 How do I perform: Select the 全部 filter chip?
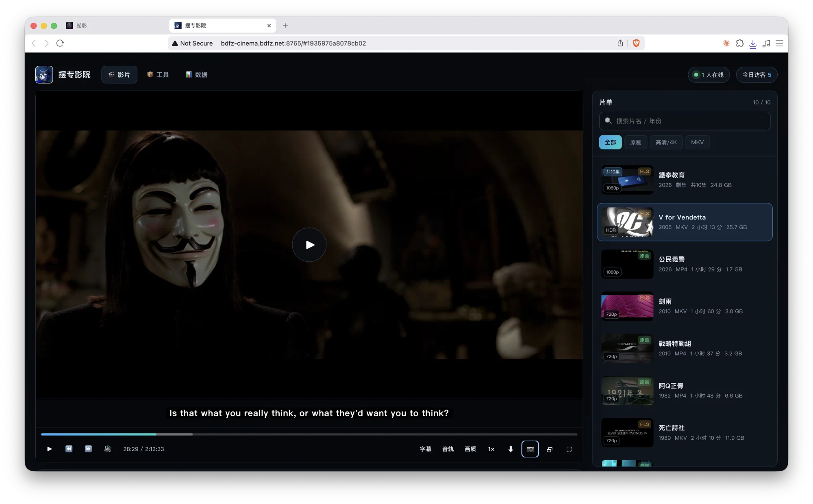click(610, 142)
